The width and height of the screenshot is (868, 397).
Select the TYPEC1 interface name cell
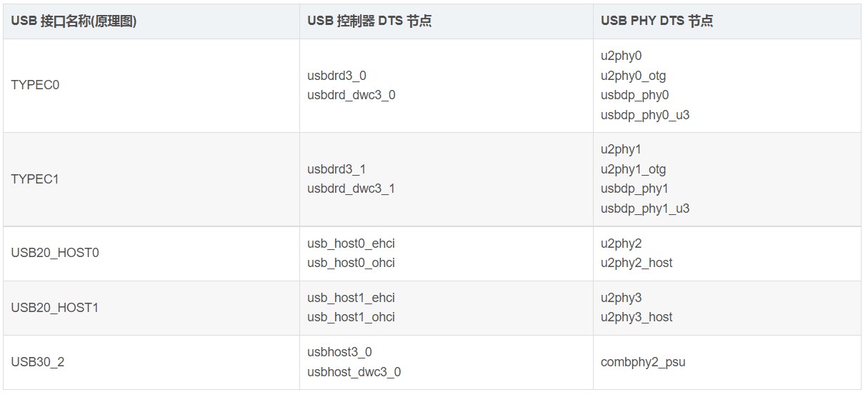[x=36, y=179]
